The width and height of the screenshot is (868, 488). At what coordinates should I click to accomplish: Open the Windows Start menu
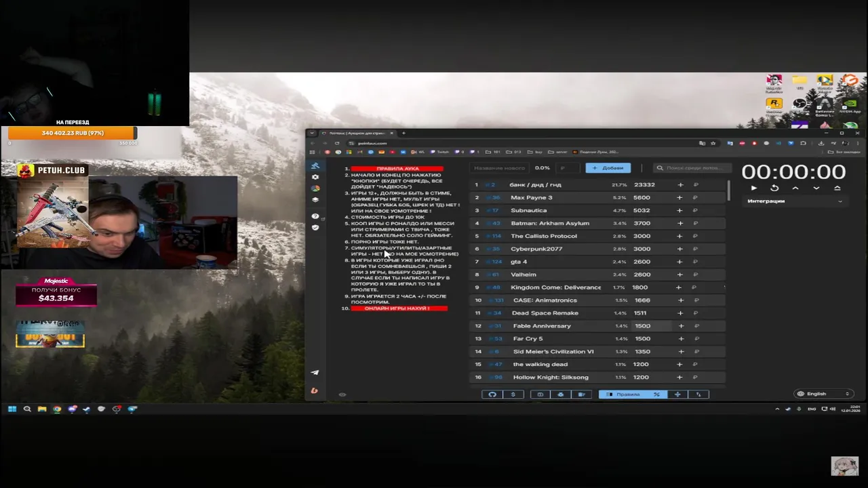12,409
